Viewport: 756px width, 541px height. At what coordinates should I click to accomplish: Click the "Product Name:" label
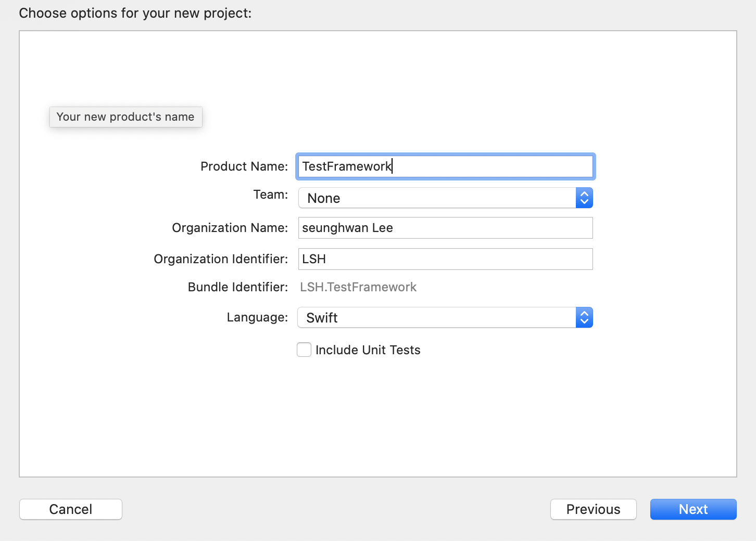244,166
